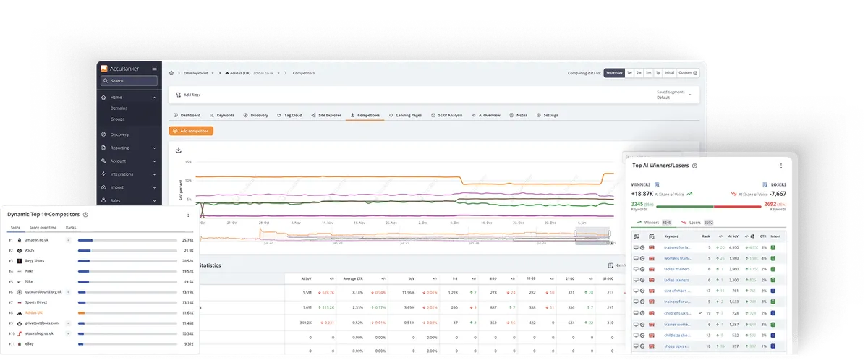Select 2w comparison period

tap(639, 72)
